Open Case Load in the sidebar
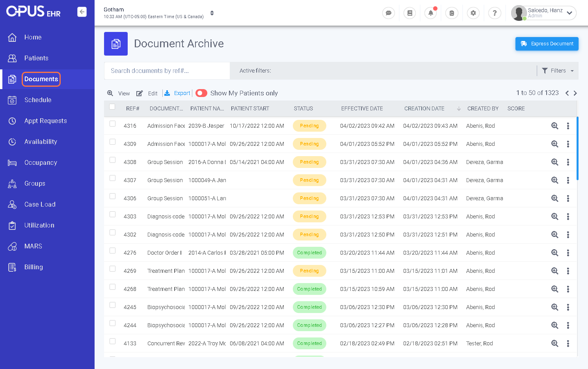This screenshot has width=588, height=369. [x=40, y=204]
